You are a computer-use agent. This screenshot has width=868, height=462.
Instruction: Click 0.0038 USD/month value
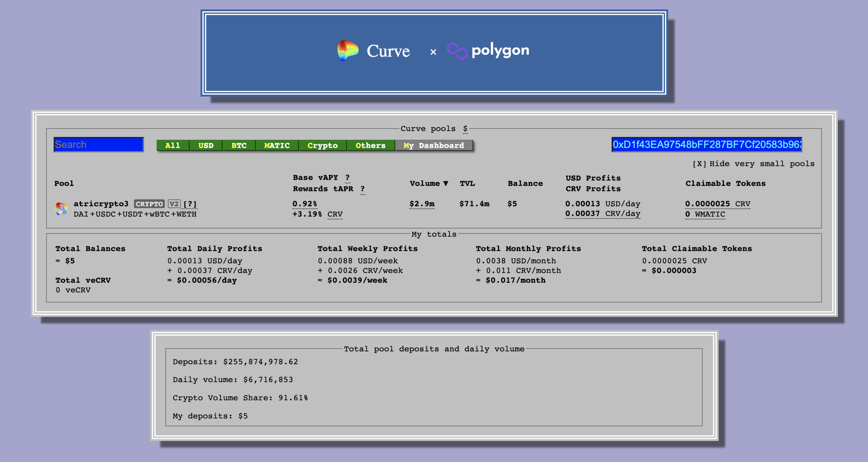pyautogui.click(x=516, y=261)
